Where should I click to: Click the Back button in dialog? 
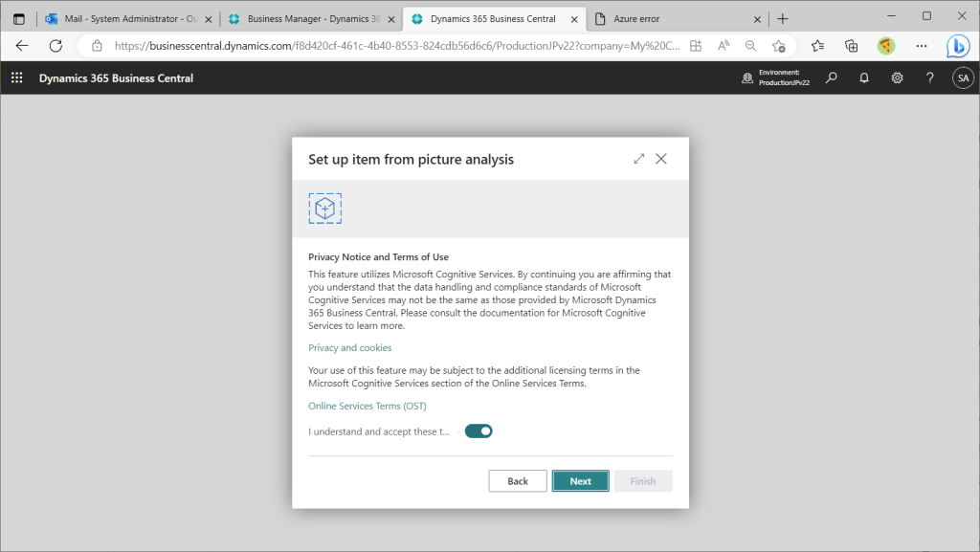[x=518, y=481]
